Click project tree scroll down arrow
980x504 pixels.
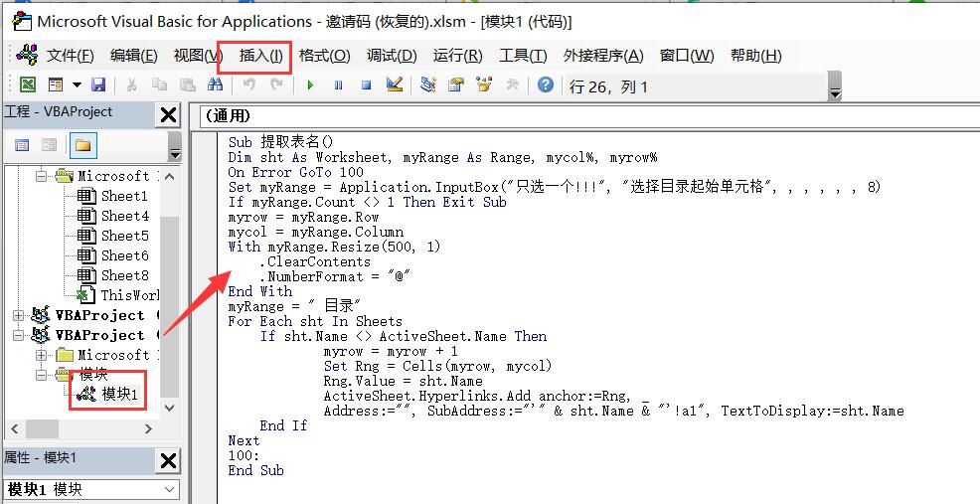[x=169, y=408]
